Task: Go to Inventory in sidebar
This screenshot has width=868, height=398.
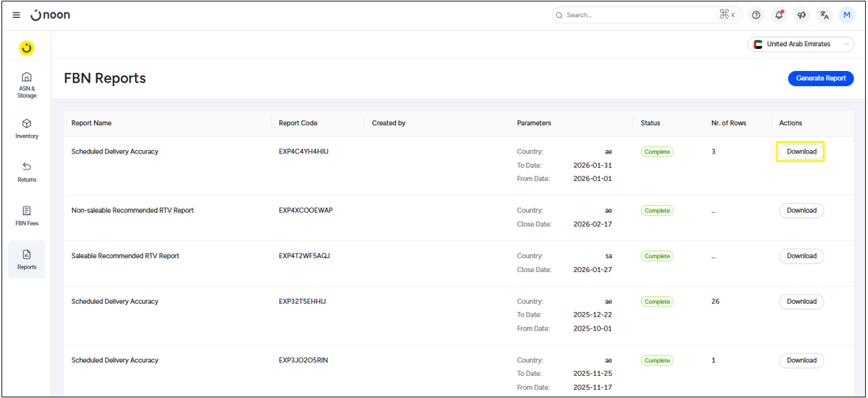Action: pyautogui.click(x=27, y=128)
